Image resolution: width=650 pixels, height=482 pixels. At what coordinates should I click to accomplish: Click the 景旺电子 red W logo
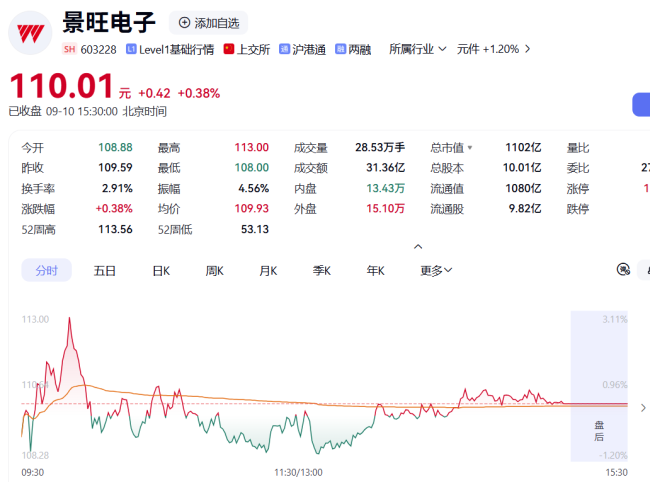[30, 33]
